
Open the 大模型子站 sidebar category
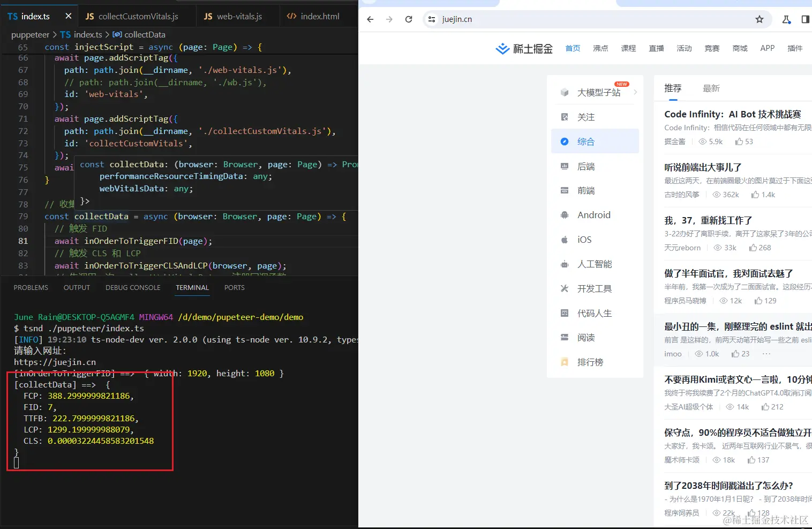click(x=595, y=92)
